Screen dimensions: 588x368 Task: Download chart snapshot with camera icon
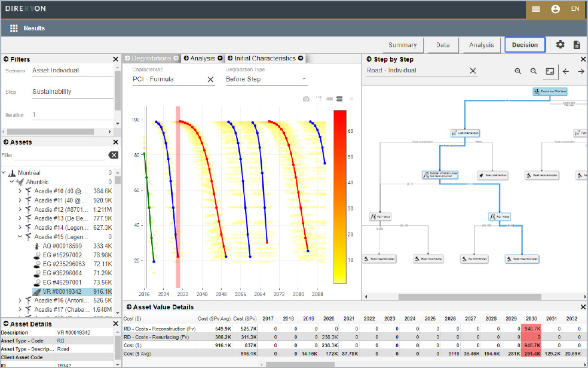coord(307,99)
